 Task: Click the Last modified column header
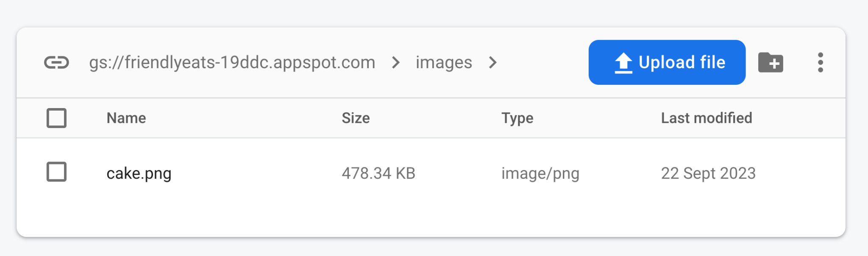coord(707,118)
